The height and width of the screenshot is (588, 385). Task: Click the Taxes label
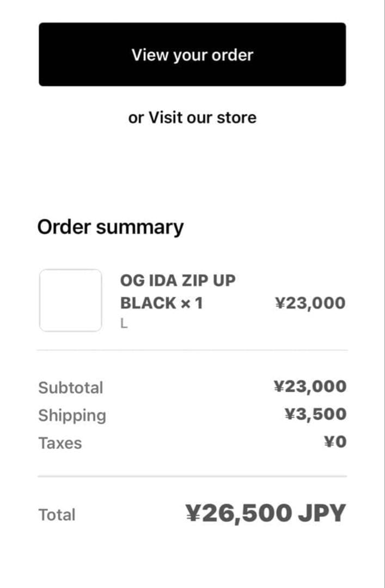[x=60, y=443]
